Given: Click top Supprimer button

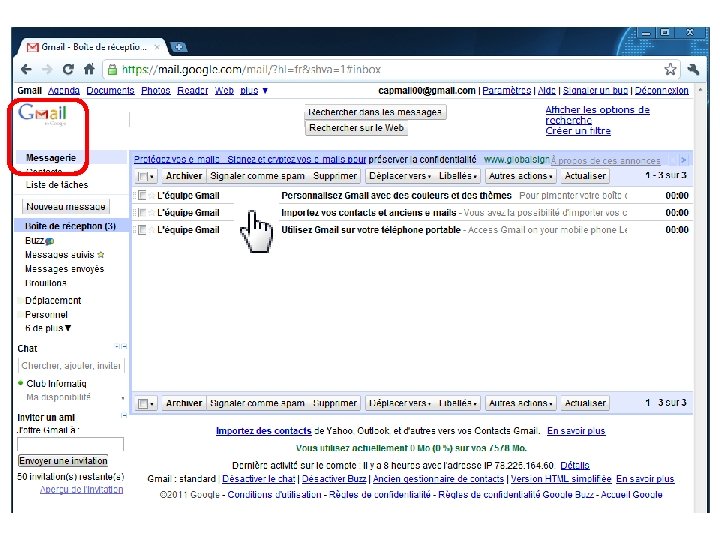Looking at the screenshot, I should (335, 176).
